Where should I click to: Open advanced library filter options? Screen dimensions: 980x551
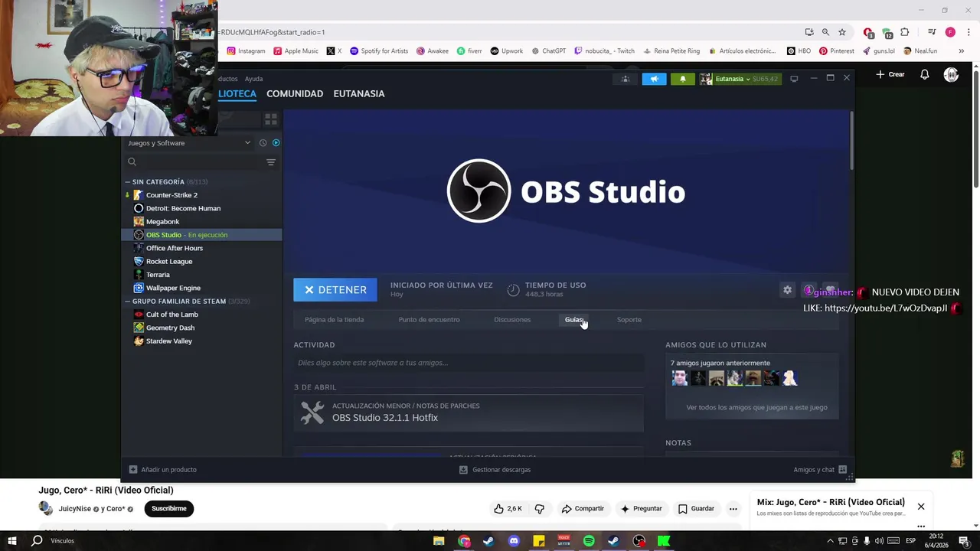point(271,162)
